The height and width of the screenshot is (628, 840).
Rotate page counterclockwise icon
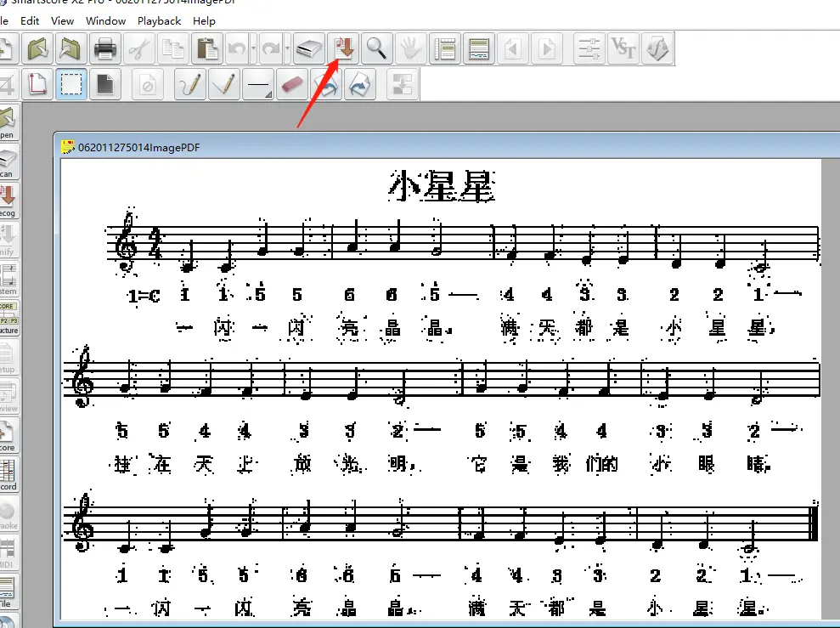[x=325, y=84]
